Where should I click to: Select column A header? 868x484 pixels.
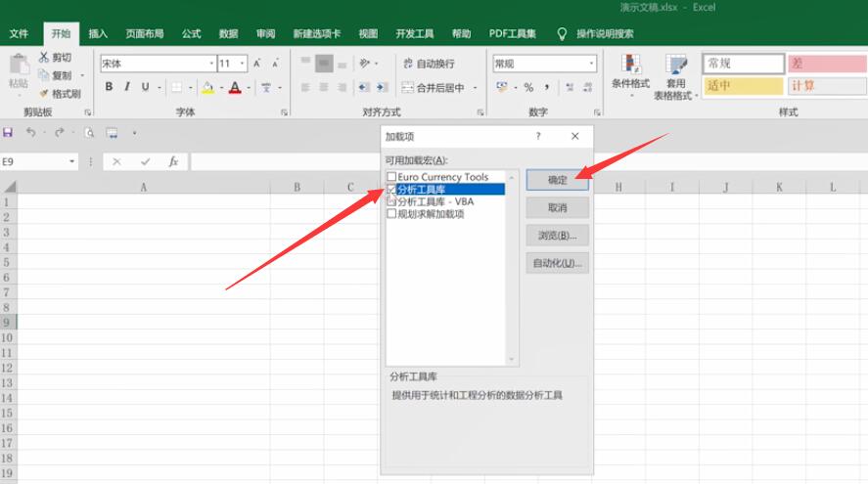[144, 187]
